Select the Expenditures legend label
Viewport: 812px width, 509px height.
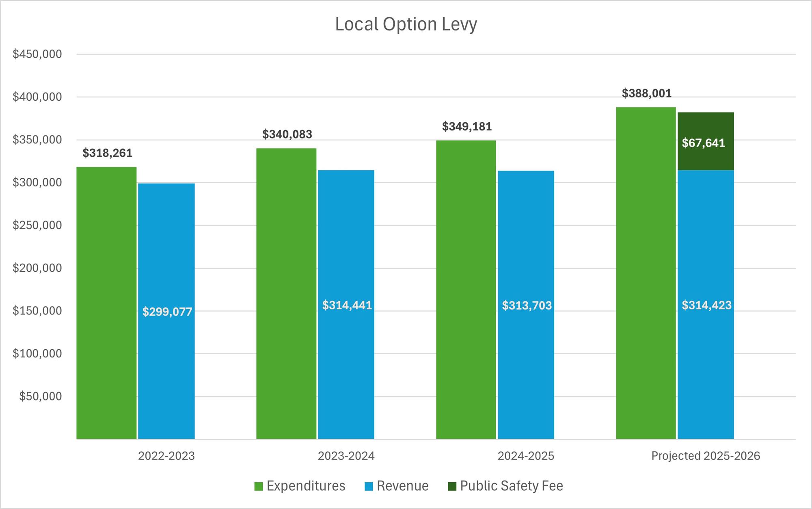click(x=306, y=486)
